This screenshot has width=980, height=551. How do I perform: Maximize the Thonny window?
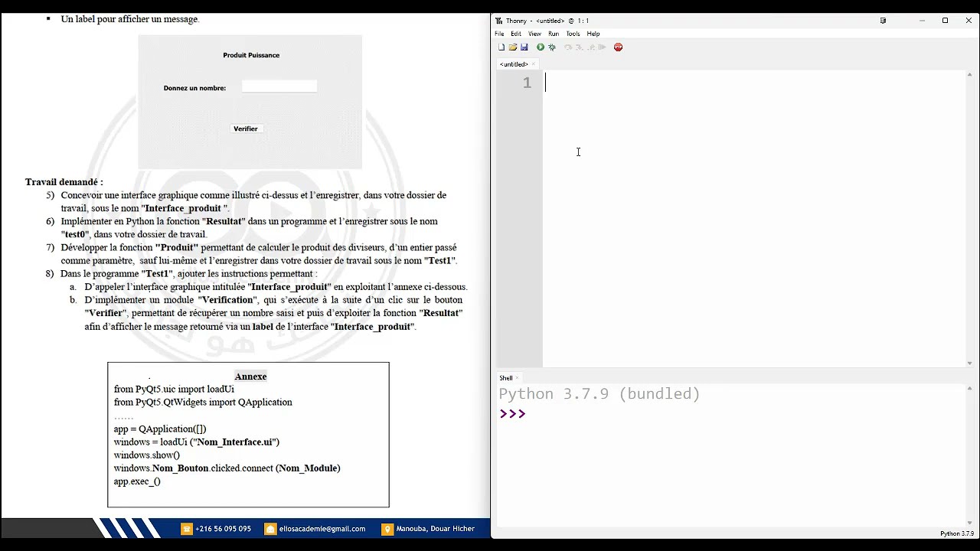[x=945, y=21]
